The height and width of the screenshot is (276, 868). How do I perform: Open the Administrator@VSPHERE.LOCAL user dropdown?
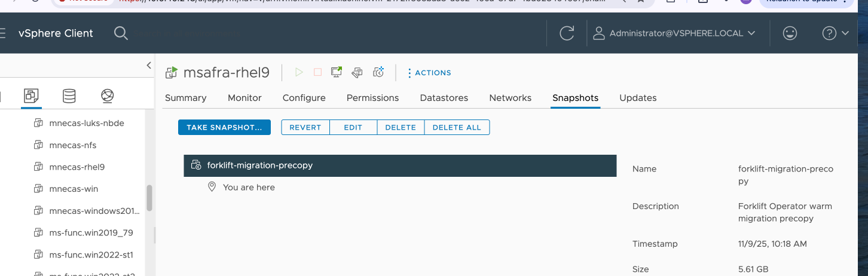click(674, 33)
